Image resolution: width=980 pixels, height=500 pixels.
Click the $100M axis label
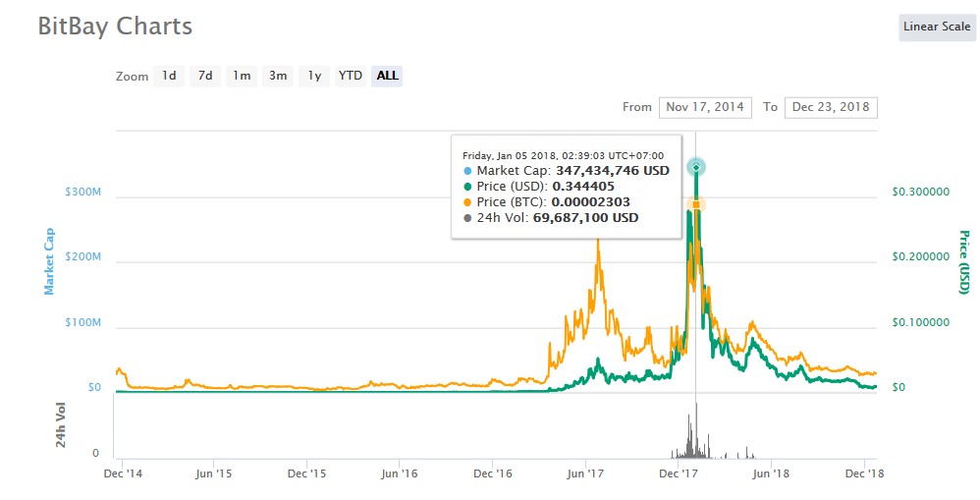82,322
